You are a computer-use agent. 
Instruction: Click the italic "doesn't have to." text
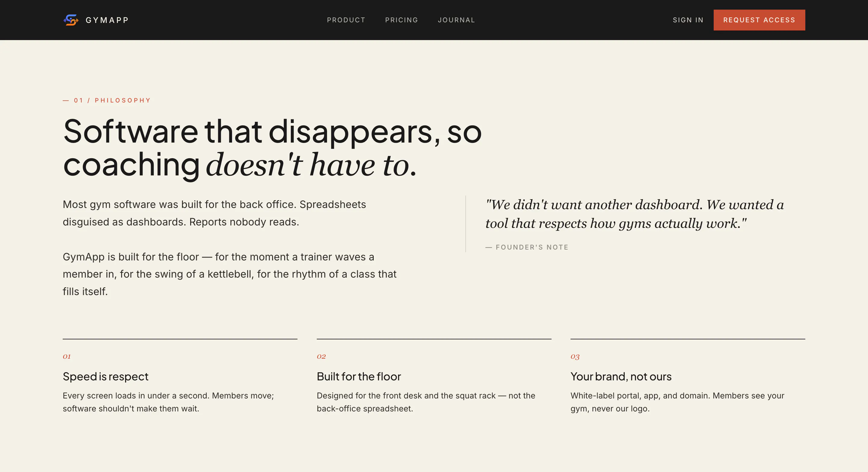click(x=311, y=165)
